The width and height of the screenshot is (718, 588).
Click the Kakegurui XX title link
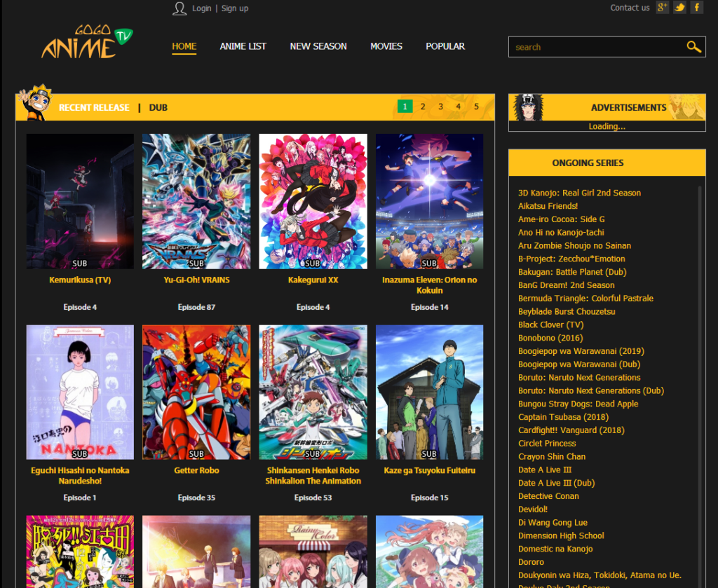pos(313,280)
